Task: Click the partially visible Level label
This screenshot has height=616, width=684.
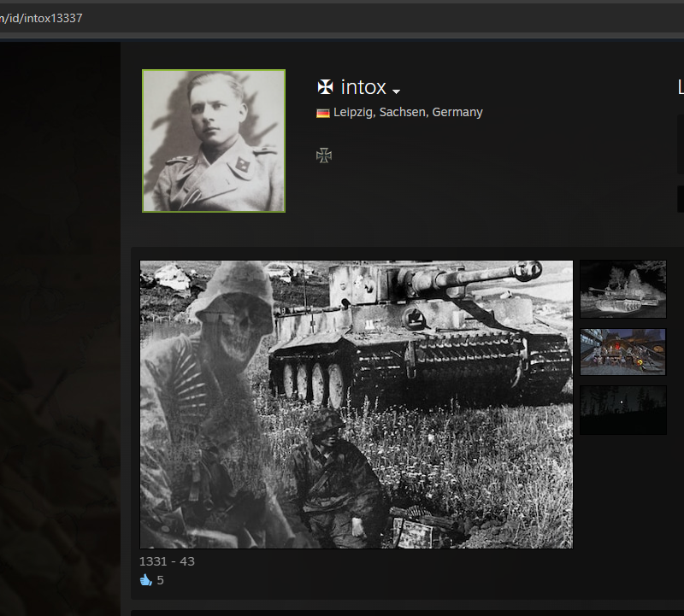Action: (x=681, y=87)
